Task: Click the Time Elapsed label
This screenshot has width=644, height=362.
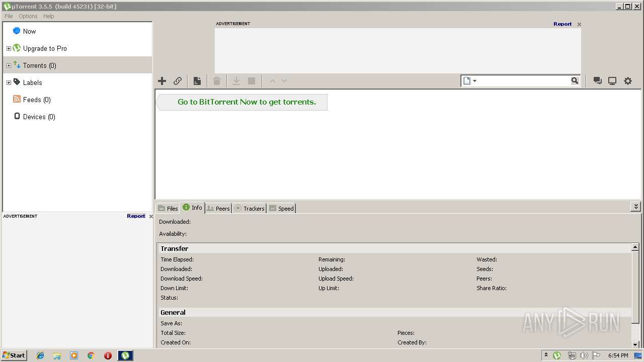Action: (177, 259)
